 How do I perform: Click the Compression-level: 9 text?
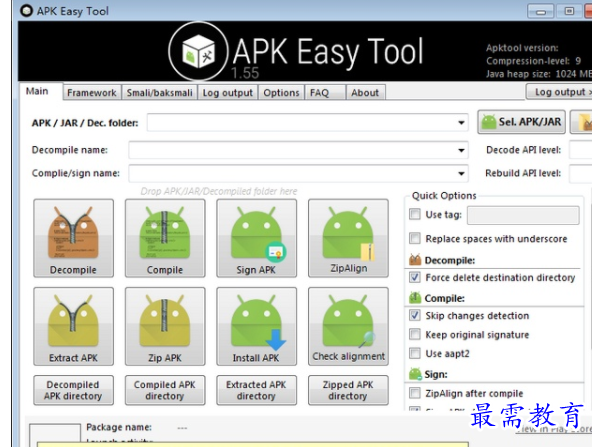[533, 61]
